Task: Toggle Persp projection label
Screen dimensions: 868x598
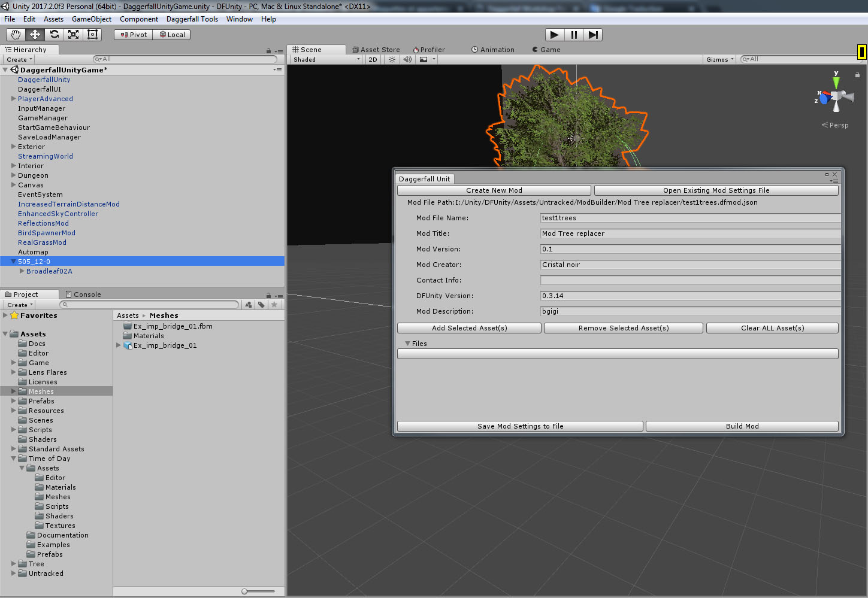Action: [835, 125]
